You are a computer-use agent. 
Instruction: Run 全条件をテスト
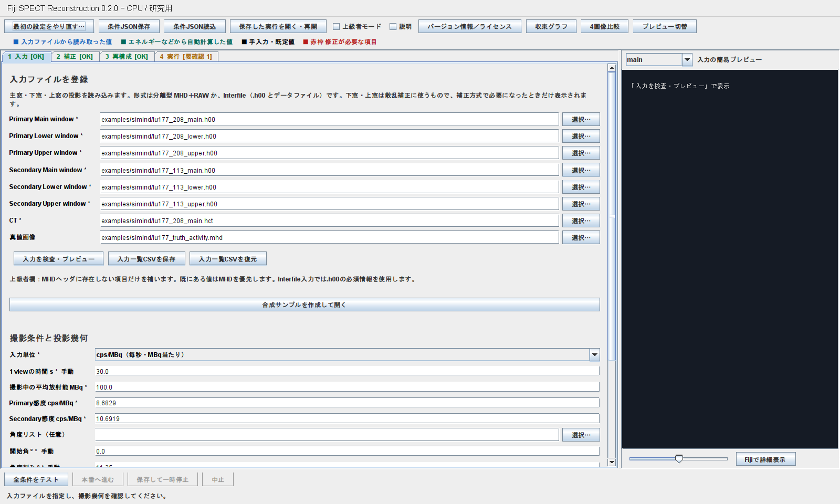(36, 479)
